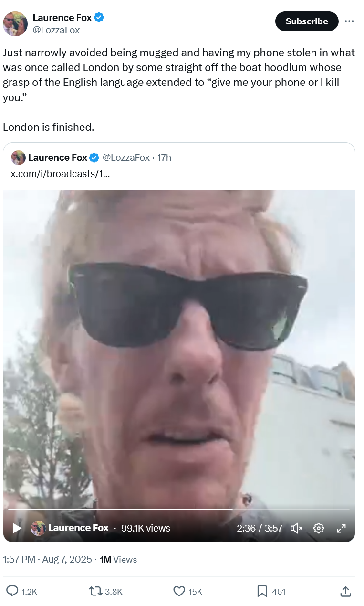The width and height of the screenshot is (364, 606).
Task: Click the blue verified badge by Laurence Fox
Action: tap(99, 18)
